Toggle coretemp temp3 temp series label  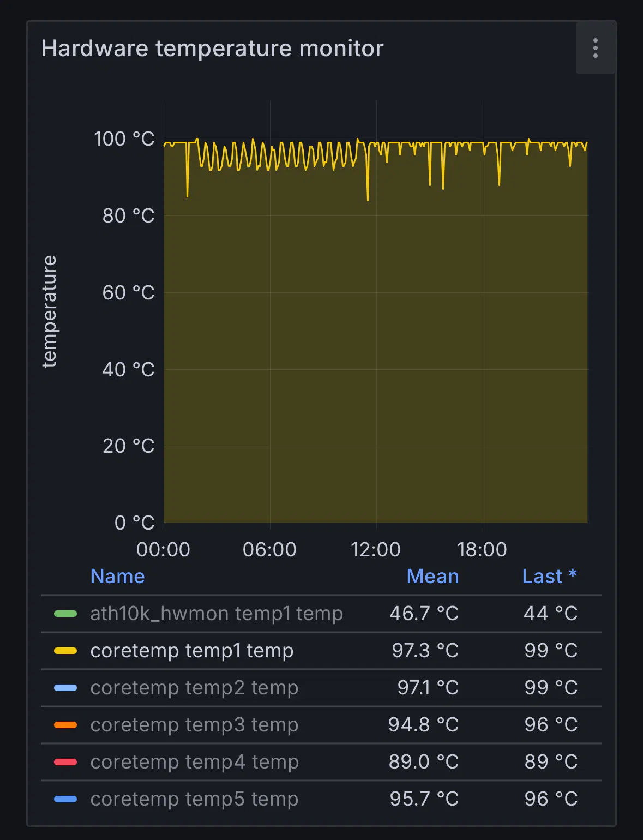pos(194,725)
